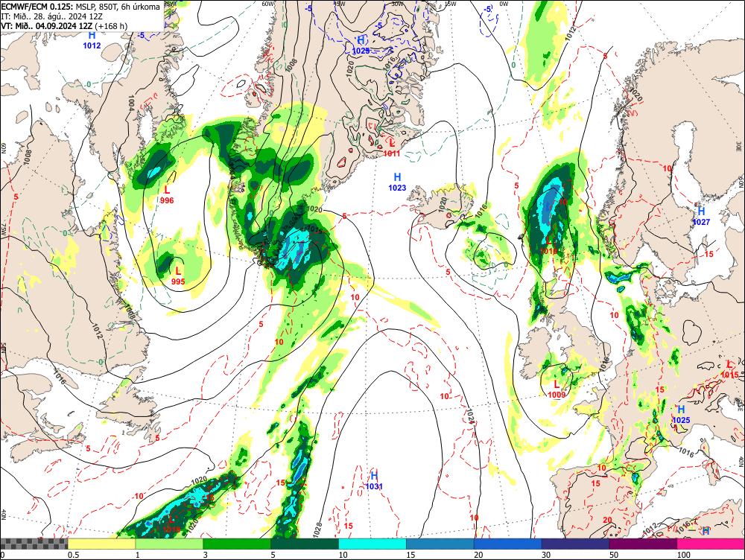Click the isobar label '1028'
This screenshot has height=560, width=745.
[x=318, y=530]
